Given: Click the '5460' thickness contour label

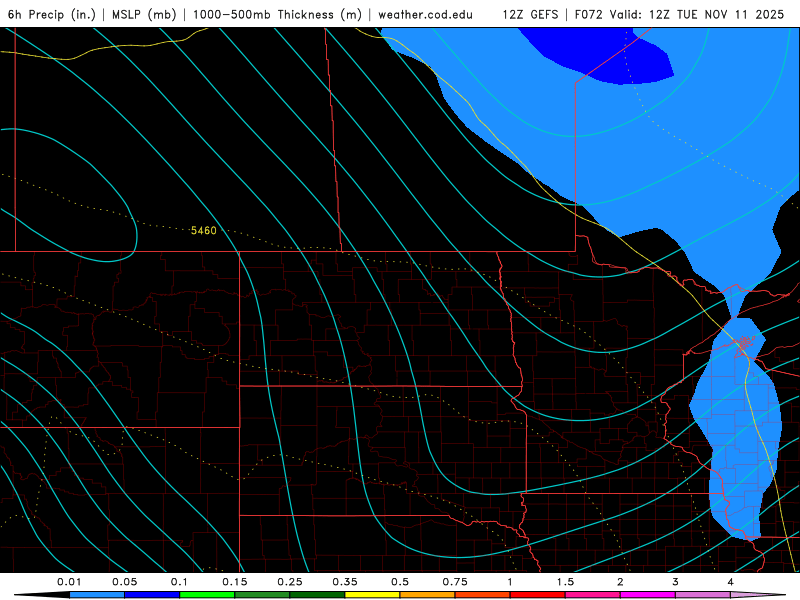Looking at the screenshot, I should [204, 231].
